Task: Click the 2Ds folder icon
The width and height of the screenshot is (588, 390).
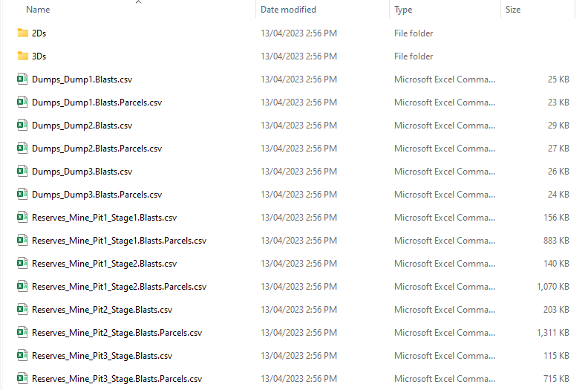Action: (x=22, y=33)
